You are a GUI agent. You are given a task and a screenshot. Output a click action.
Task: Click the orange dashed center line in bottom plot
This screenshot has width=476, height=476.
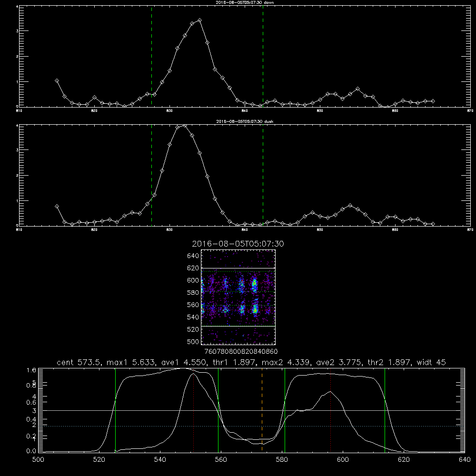tap(262, 410)
